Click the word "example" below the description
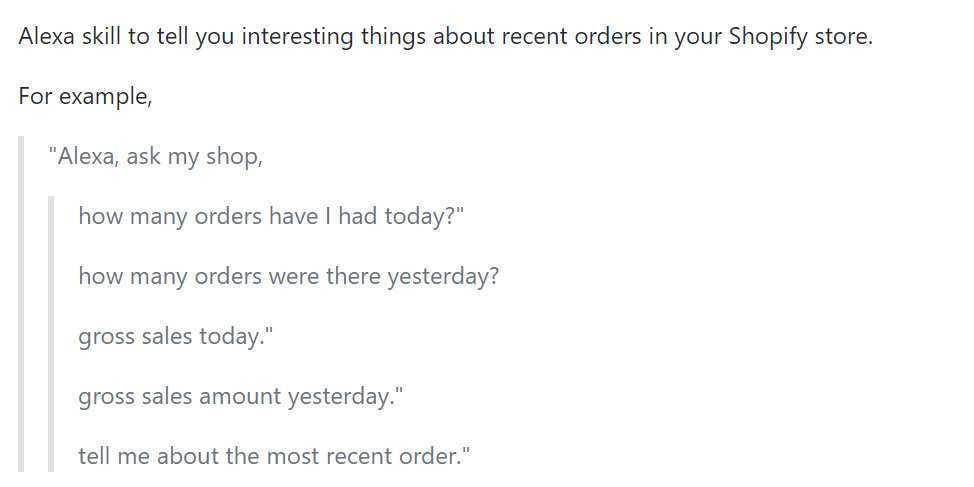 tap(101, 98)
